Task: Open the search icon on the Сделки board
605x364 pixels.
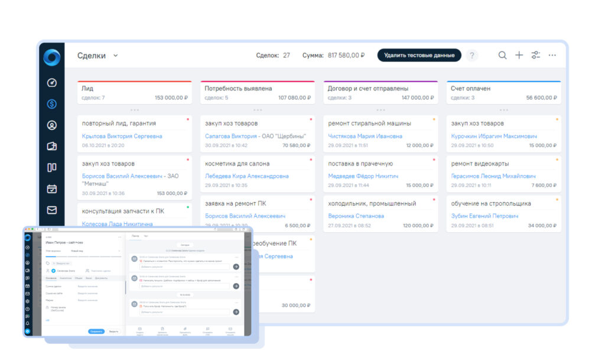Action: click(x=502, y=55)
